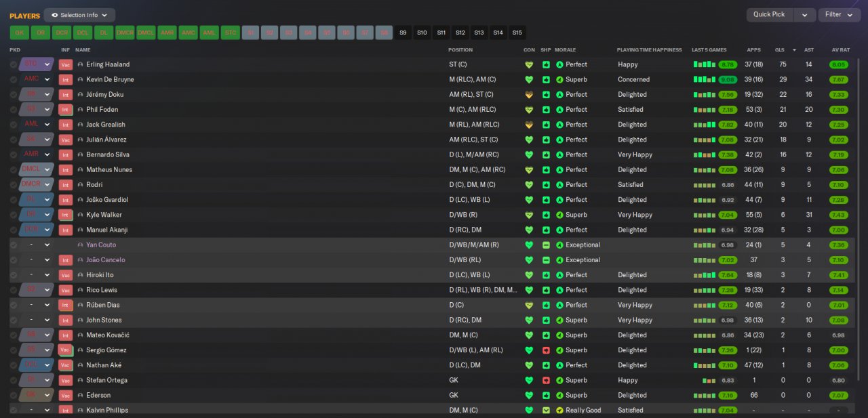Click the person icon beside Phil Foden

pos(81,110)
